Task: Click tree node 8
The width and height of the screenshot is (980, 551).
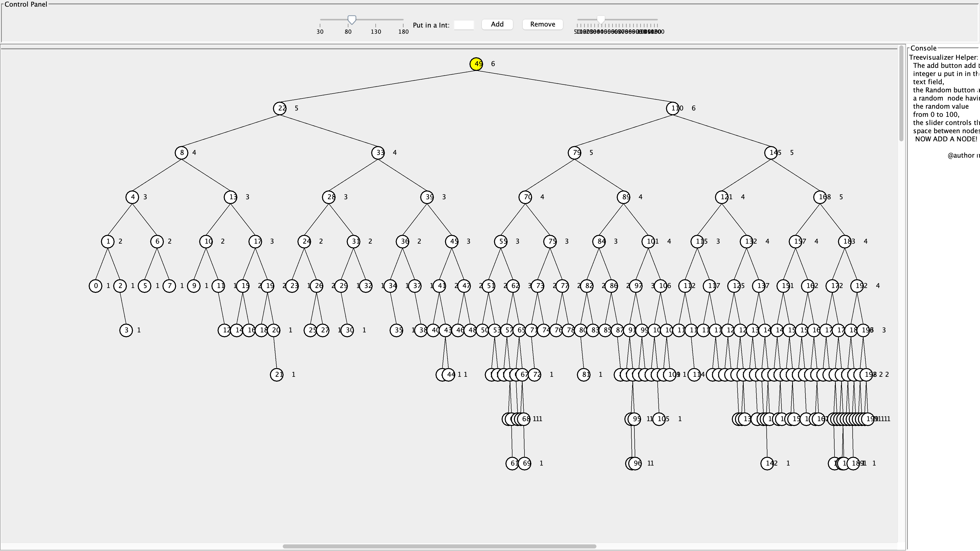Action: (x=181, y=153)
